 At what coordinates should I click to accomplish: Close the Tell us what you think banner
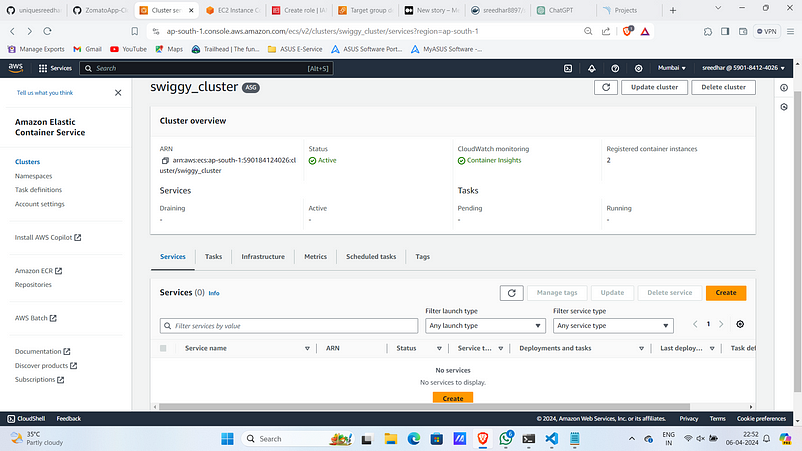[118, 93]
